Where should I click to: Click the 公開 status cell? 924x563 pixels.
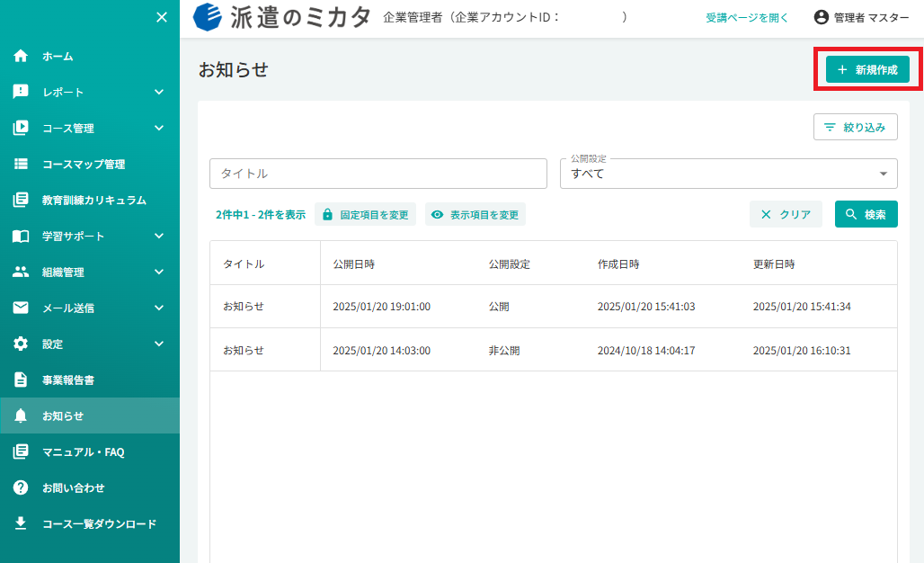coord(499,307)
